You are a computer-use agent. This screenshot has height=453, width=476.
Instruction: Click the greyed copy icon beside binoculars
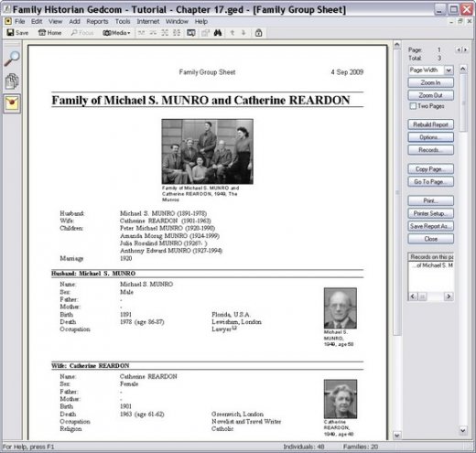pyautogui.click(x=205, y=33)
